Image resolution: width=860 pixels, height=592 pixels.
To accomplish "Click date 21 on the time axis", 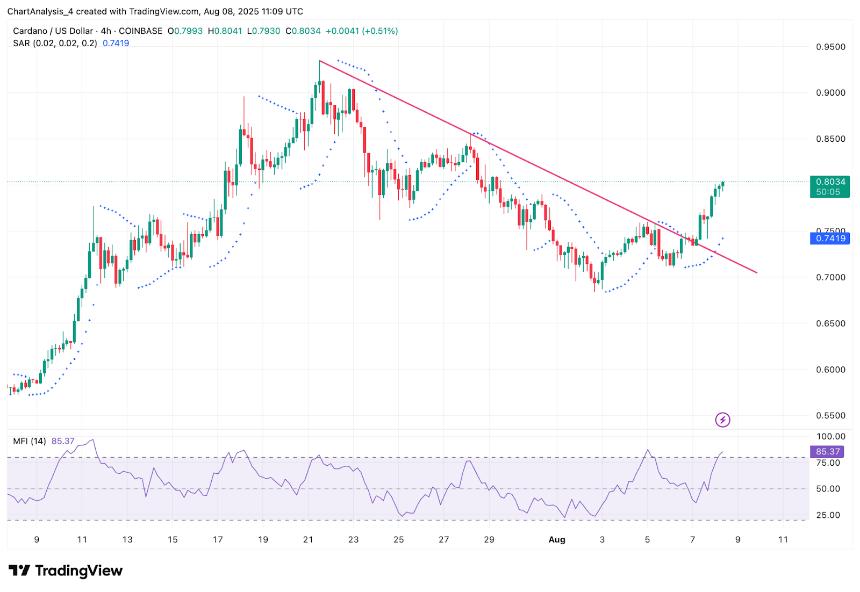I will click(308, 539).
